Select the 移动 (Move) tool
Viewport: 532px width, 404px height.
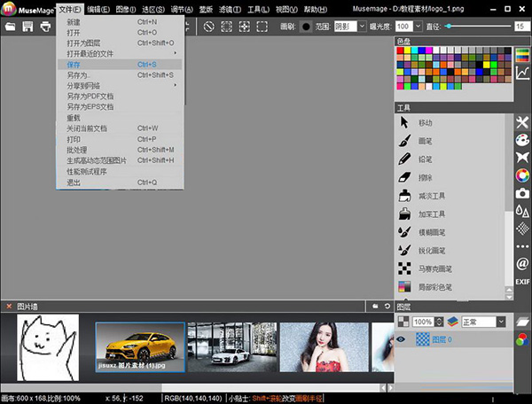tap(424, 122)
